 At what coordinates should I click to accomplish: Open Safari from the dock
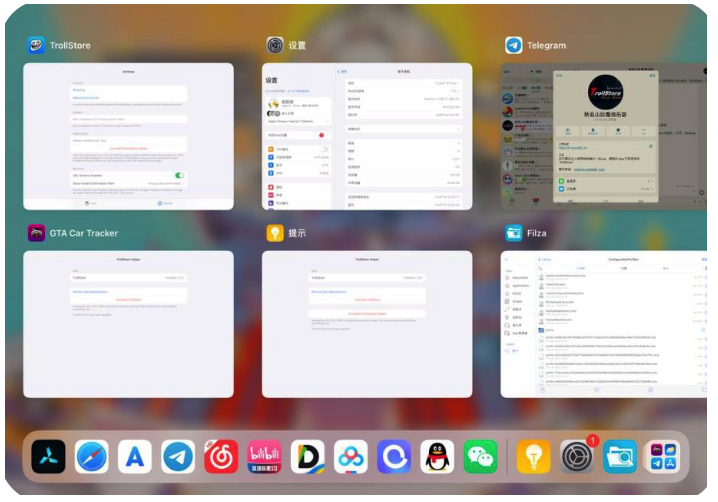91,457
